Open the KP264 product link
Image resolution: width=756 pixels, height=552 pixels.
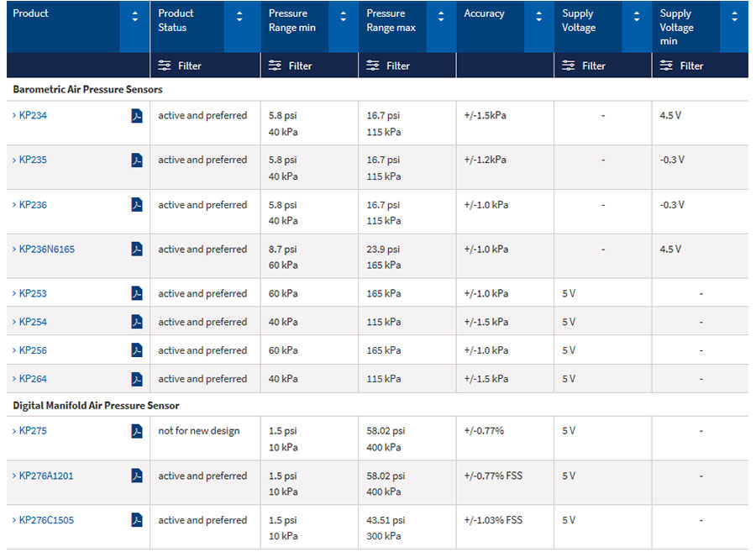33,379
